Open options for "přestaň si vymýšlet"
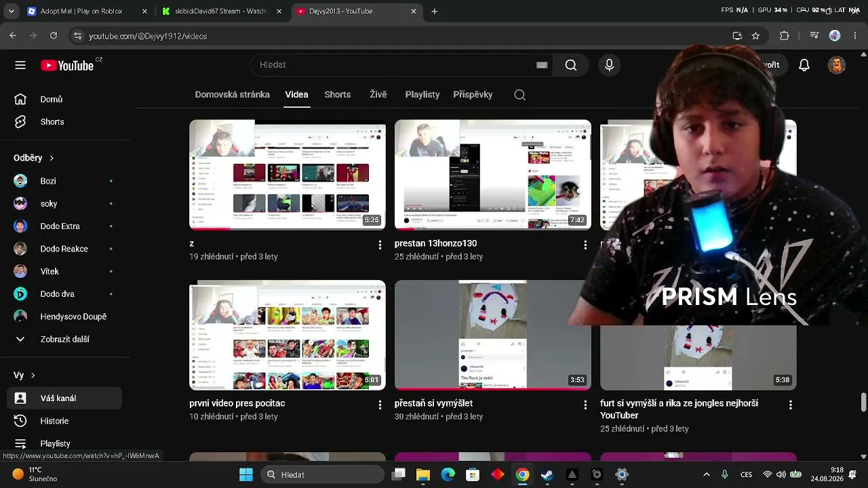This screenshot has height=488, width=868. click(x=585, y=405)
